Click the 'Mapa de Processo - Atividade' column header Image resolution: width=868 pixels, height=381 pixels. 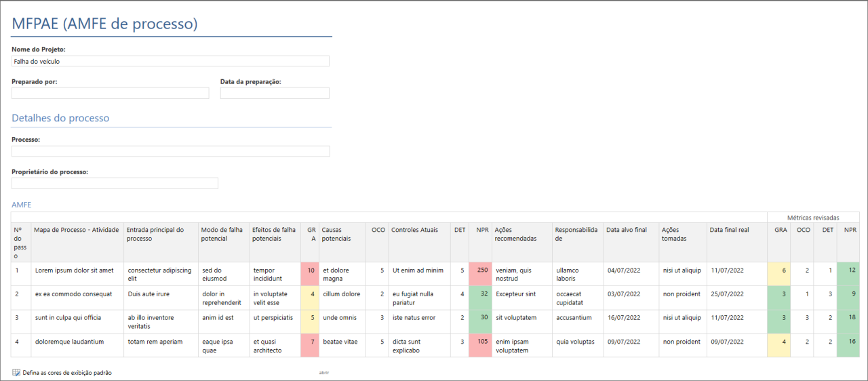77,230
